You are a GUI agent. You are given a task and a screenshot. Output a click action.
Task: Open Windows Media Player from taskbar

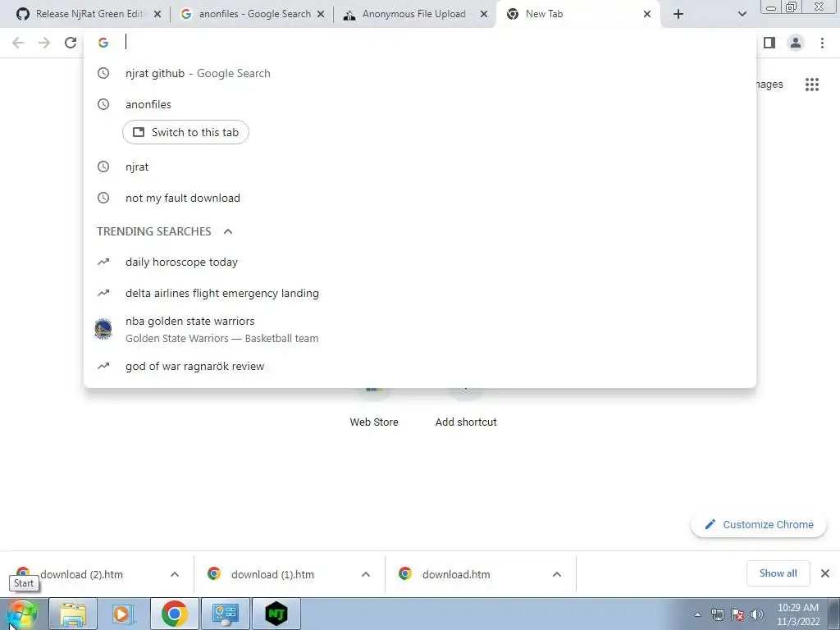[123, 614]
